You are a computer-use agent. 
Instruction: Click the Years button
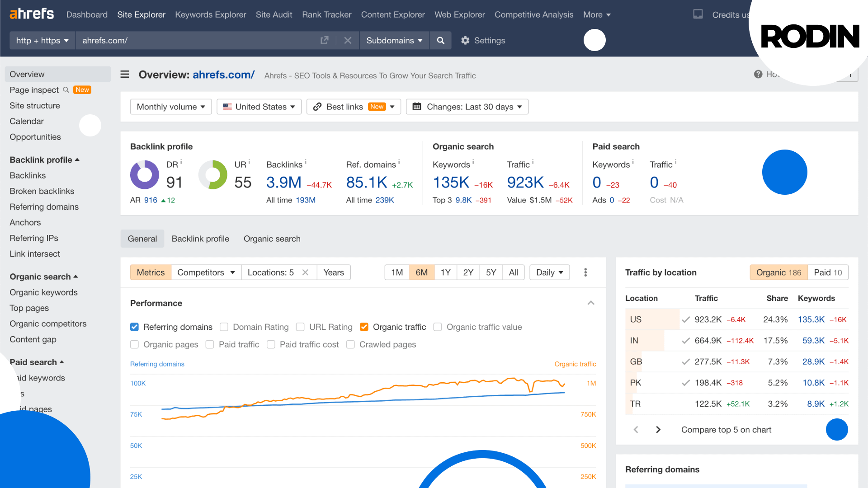point(334,272)
